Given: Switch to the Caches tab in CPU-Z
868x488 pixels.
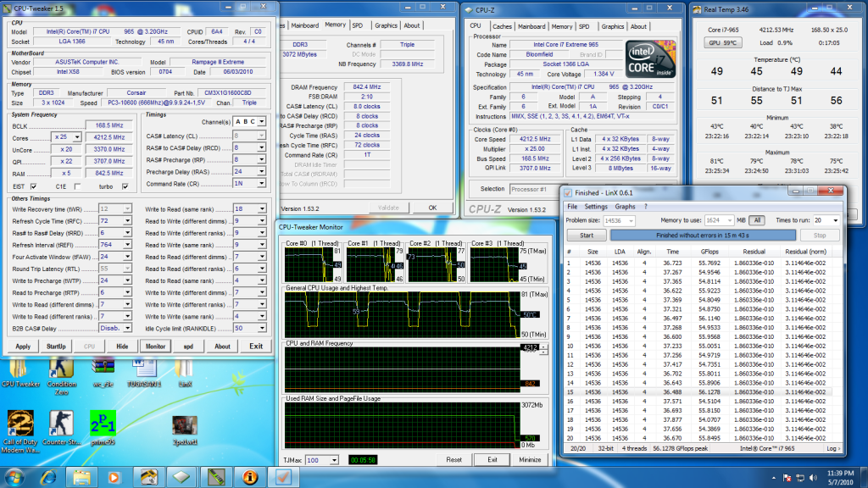Looking at the screenshot, I should click(502, 26).
